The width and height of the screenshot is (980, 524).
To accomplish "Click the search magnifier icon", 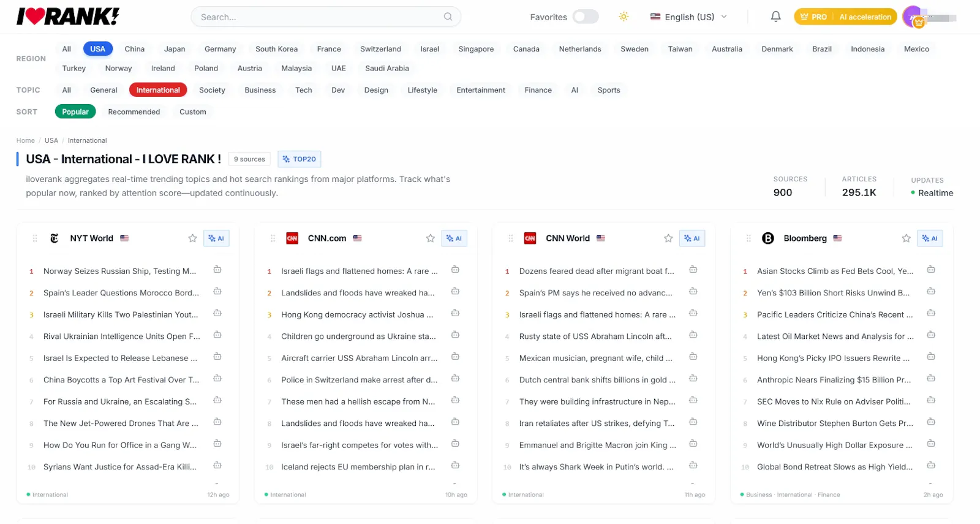I will click(x=448, y=17).
